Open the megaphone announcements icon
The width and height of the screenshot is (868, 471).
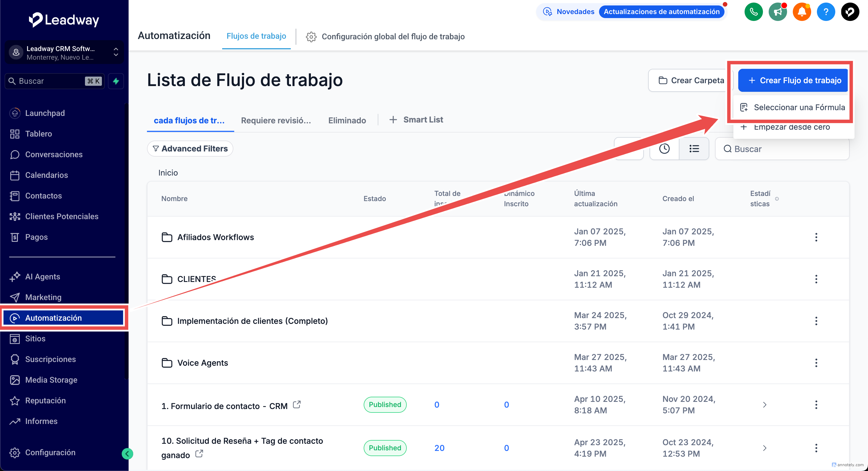(x=778, y=12)
